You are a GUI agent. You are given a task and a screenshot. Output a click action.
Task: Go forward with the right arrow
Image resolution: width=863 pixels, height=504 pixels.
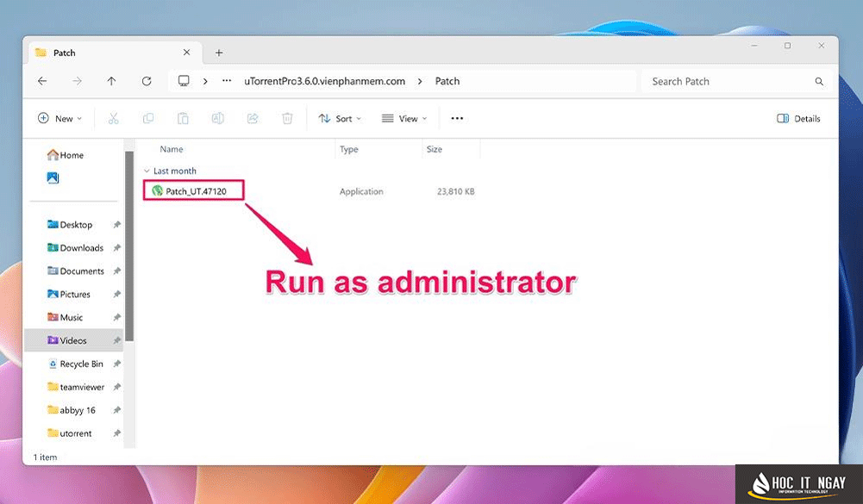pos(77,82)
